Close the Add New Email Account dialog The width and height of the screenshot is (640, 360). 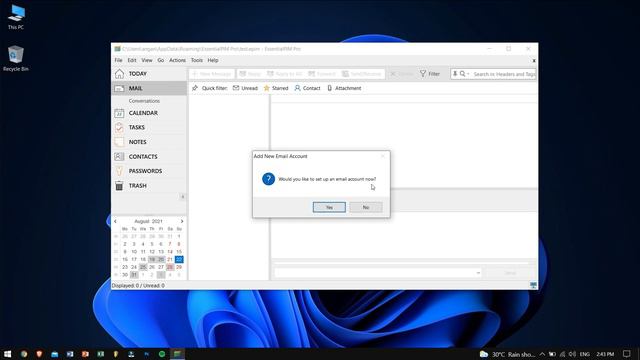coord(382,156)
